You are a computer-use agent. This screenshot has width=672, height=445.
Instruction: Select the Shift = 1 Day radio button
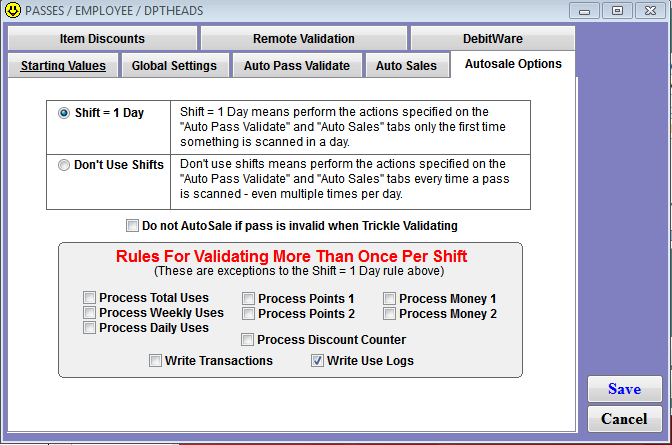click(x=64, y=113)
